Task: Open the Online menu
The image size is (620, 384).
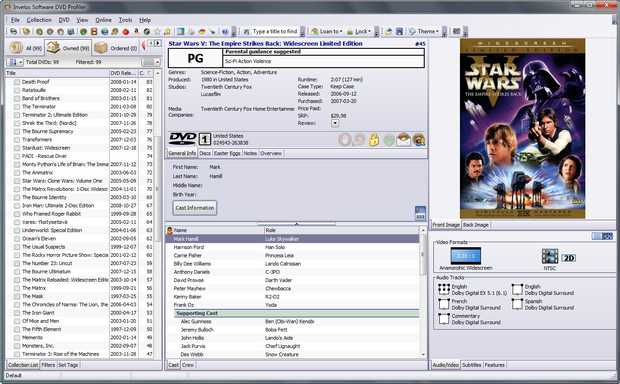Action: [103, 20]
